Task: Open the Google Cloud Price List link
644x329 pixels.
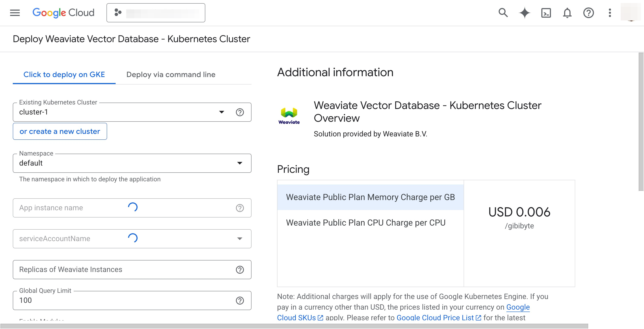Action: [435, 318]
